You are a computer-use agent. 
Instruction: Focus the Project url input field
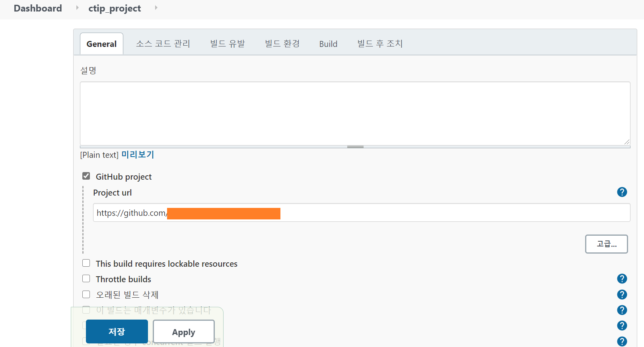(362, 213)
